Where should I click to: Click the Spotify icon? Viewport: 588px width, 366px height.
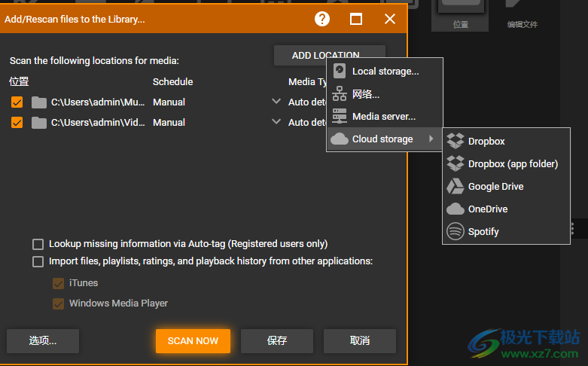point(455,231)
